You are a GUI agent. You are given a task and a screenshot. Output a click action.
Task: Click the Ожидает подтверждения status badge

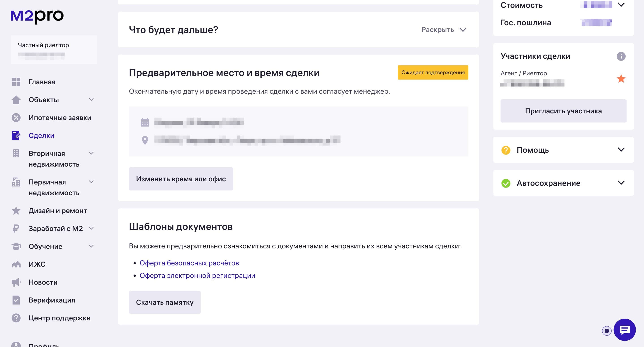pos(433,72)
